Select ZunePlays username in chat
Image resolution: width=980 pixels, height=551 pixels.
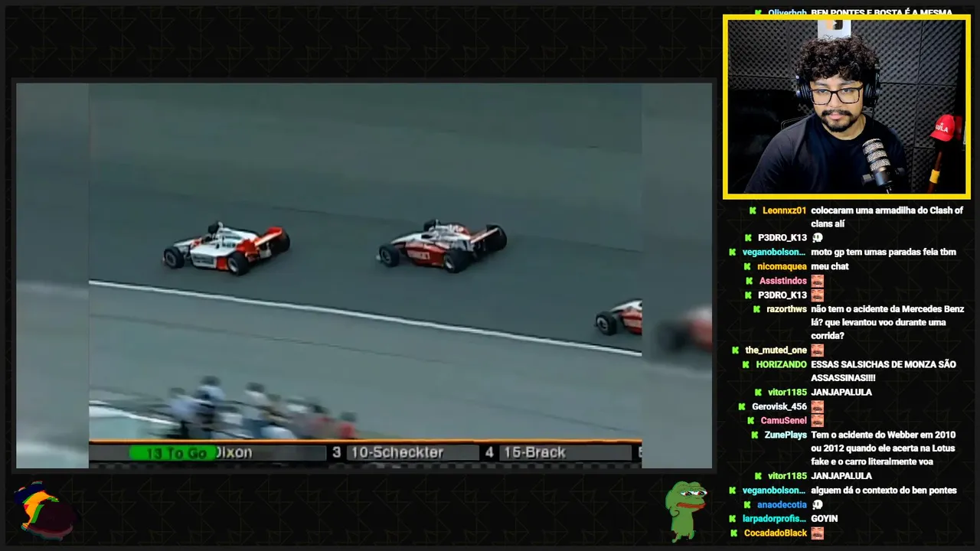point(786,435)
